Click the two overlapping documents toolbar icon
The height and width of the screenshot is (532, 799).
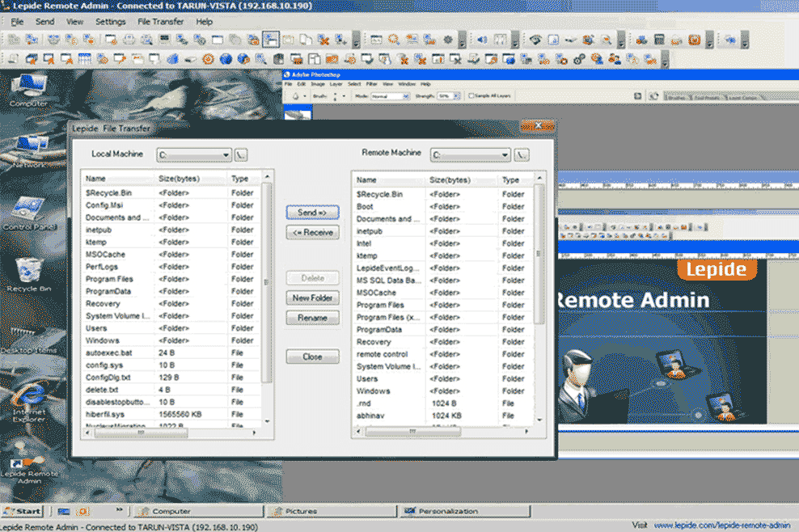(x=306, y=40)
